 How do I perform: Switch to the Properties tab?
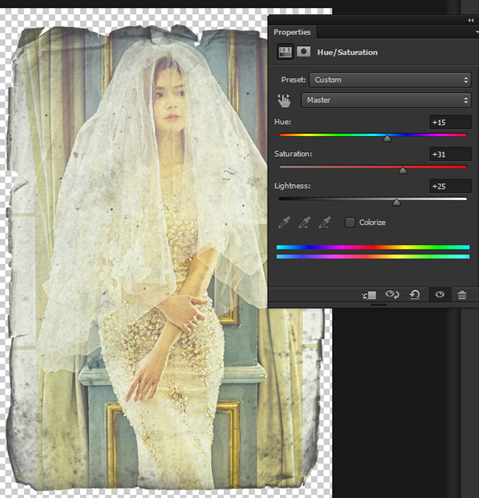coord(292,32)
